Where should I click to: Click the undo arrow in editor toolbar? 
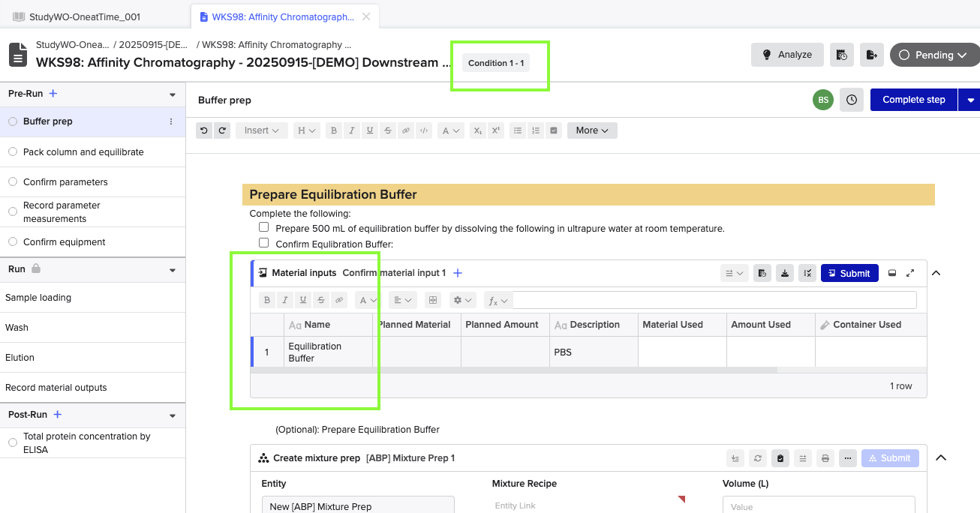tap(203, 130)
